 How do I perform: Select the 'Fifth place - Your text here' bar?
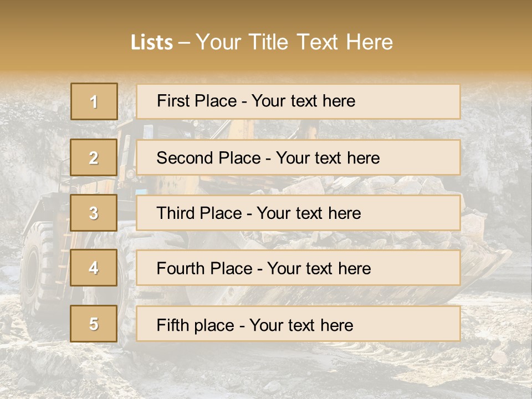(x=298, y=324)
